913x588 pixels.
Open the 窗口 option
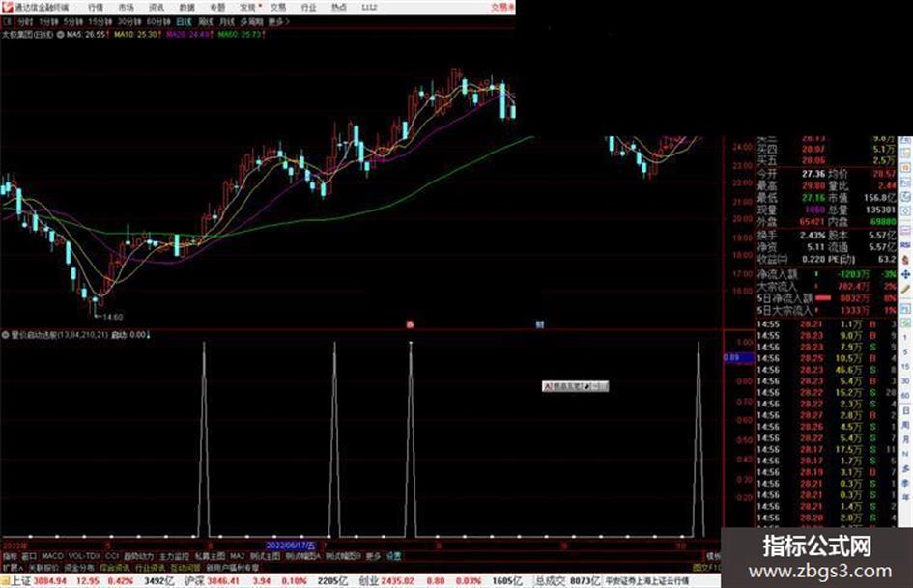coord(29,556)
